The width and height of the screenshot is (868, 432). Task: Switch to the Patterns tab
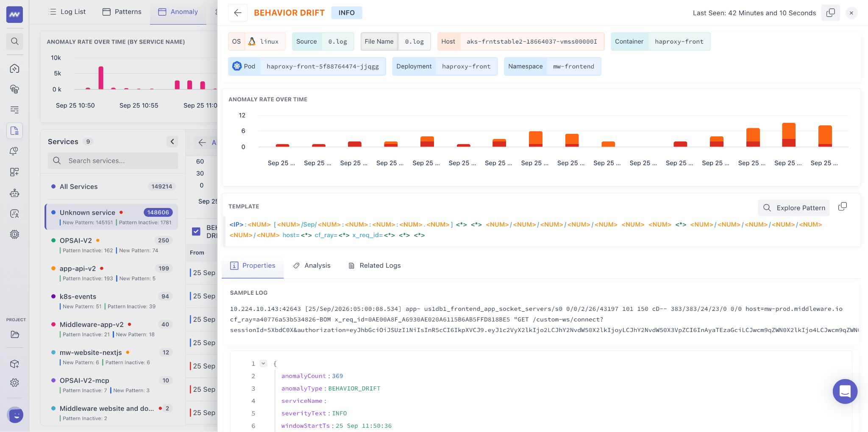pos(122,12)
